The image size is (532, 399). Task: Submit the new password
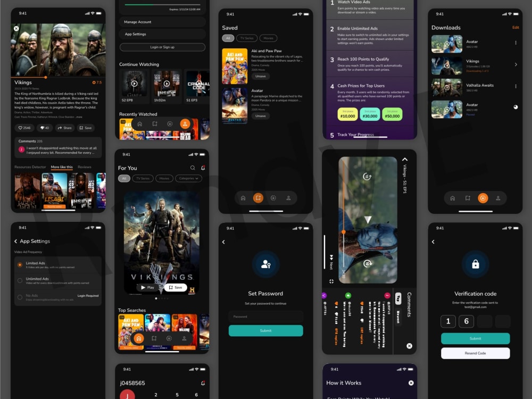pos(265,330)
